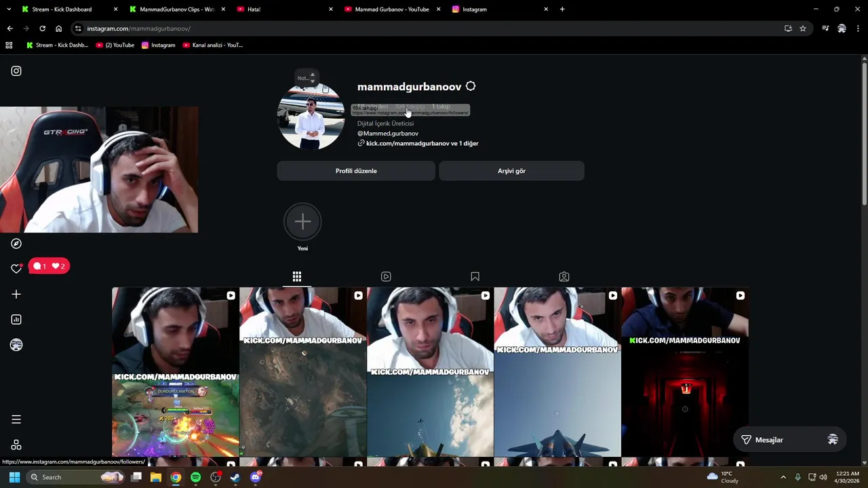Open Spotify from the taskbar
868x488 pixels.
tap(195, 477)
